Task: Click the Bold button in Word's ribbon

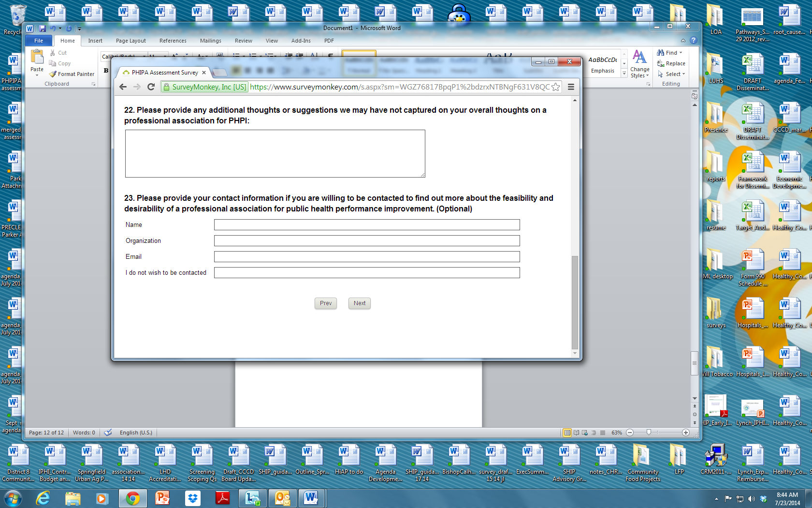Action: pos(106,71)
